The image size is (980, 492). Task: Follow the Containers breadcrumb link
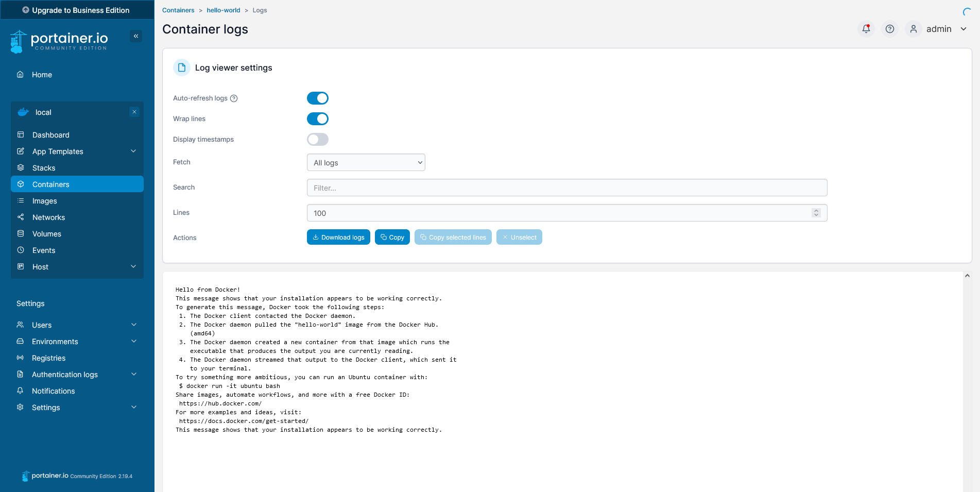point(178,10)
